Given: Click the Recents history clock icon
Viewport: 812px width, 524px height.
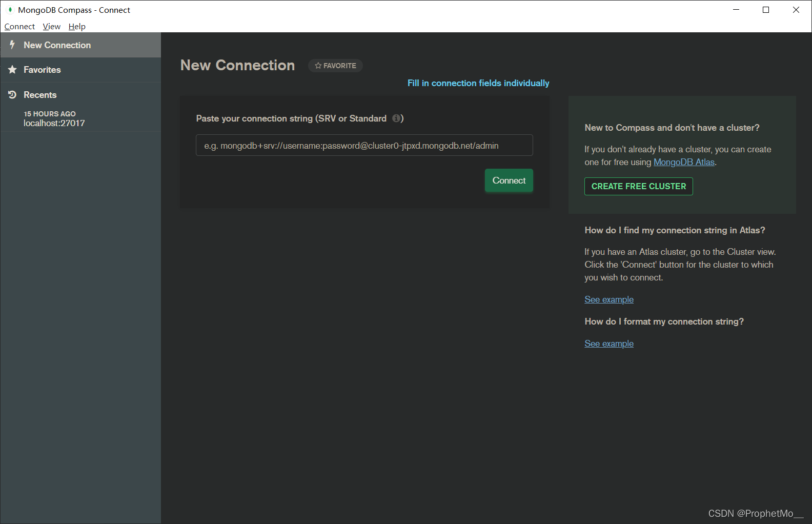Looking at the screenshot, I should (12, 95).
